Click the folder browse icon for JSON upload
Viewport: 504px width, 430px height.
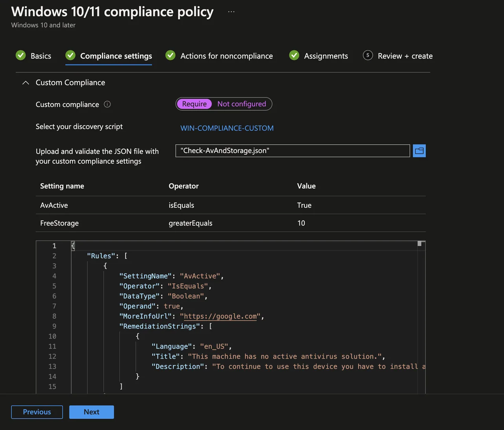pyautogui.click(x=419, y=151)
